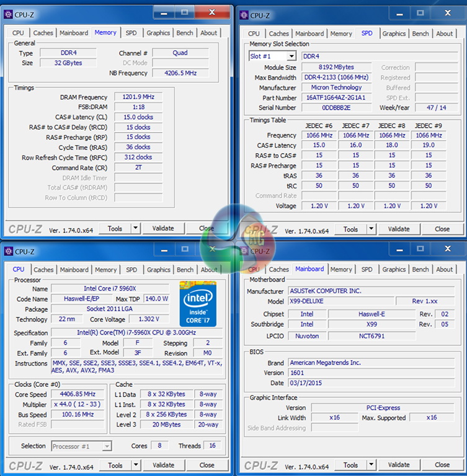Maximize the SPD tab CPU-Z window
Screen dimensions: 467x476
(x=420, y=13)
